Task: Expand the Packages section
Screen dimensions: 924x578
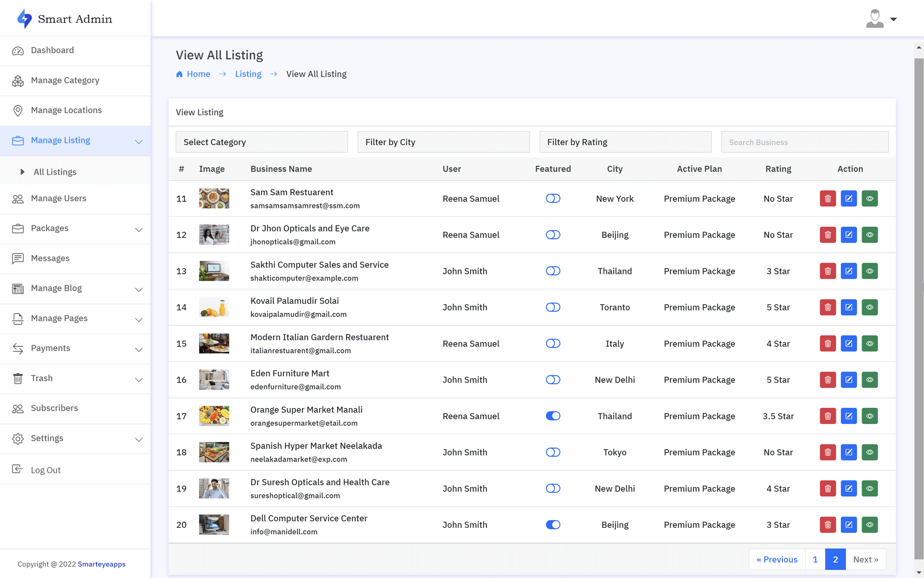Action: click(x=49, y=228)
